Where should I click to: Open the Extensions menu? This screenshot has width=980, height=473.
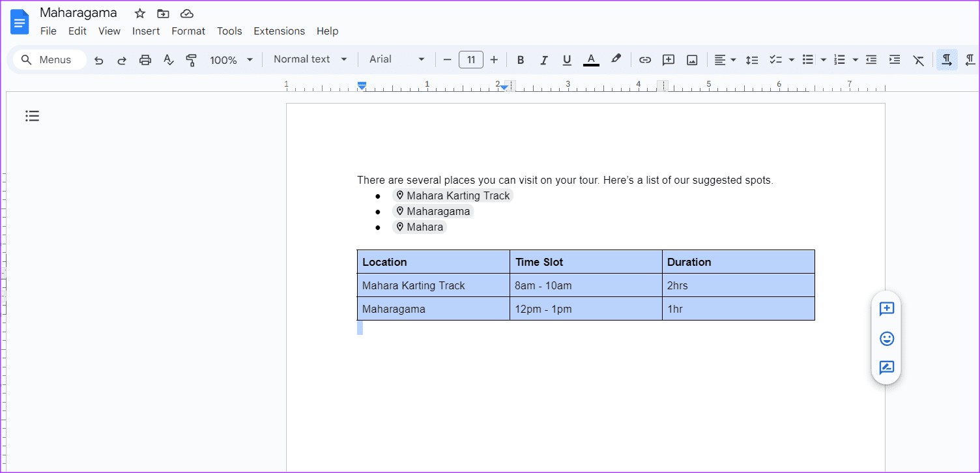click(x=279, y=31)
